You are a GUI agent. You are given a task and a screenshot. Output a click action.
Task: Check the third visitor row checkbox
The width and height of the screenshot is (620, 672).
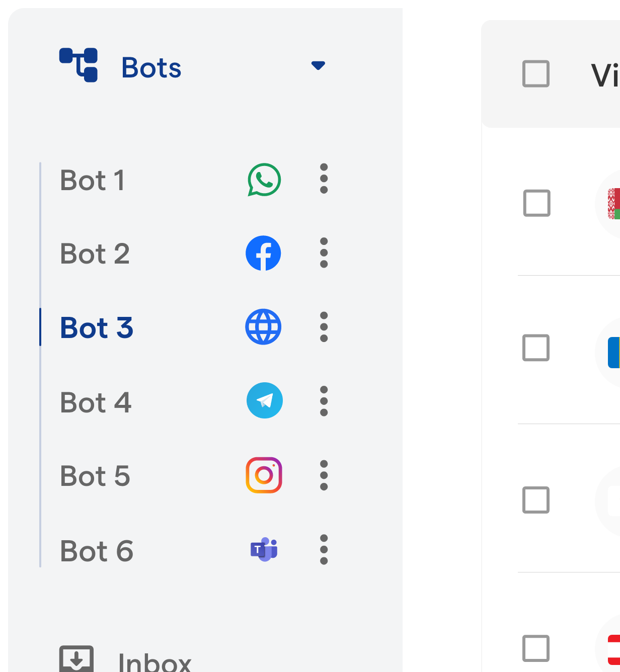[x=536, y=500]
